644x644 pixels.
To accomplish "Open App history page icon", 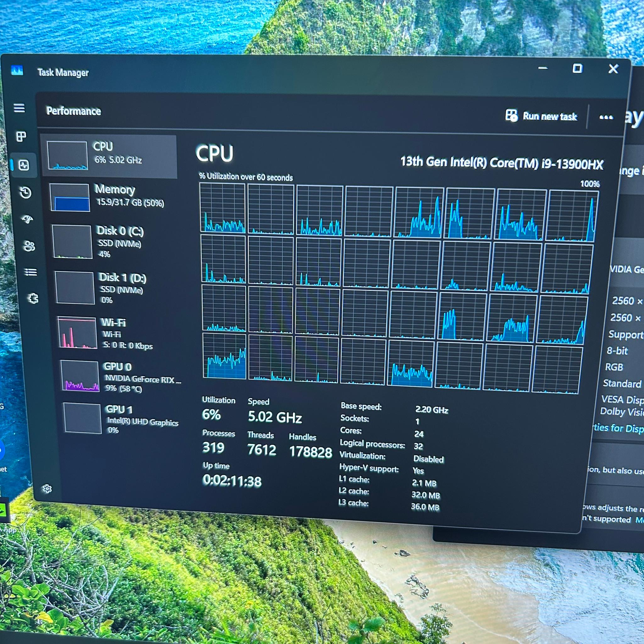I will coord(26,192).
